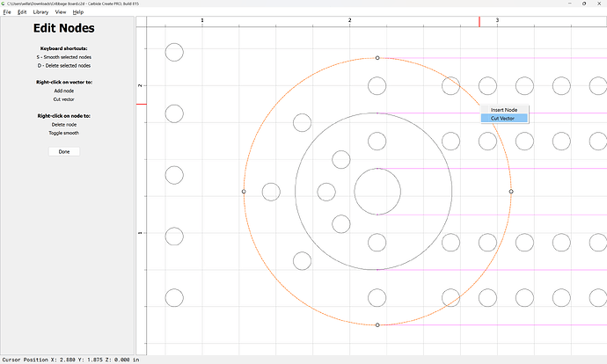Click the Cursor Position readout in status bar
Viewport: 607px width, 364px height.
click(70, 360)
